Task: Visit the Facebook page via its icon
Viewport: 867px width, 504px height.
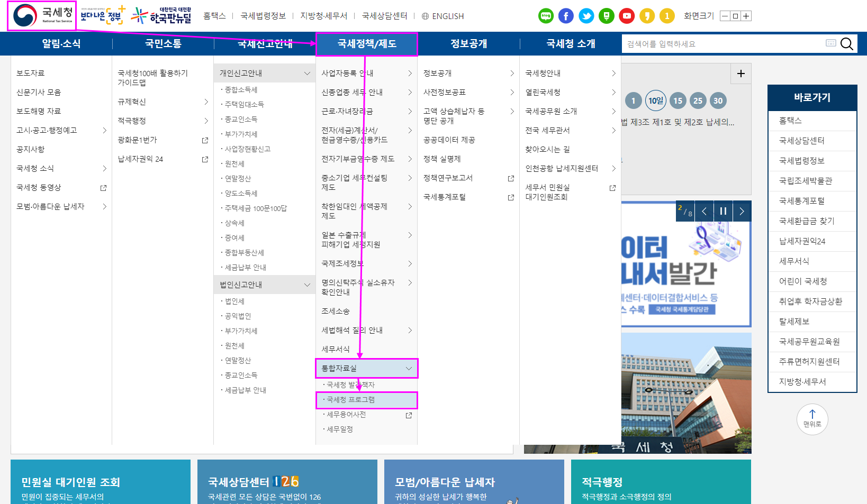Action: point(566,16)
